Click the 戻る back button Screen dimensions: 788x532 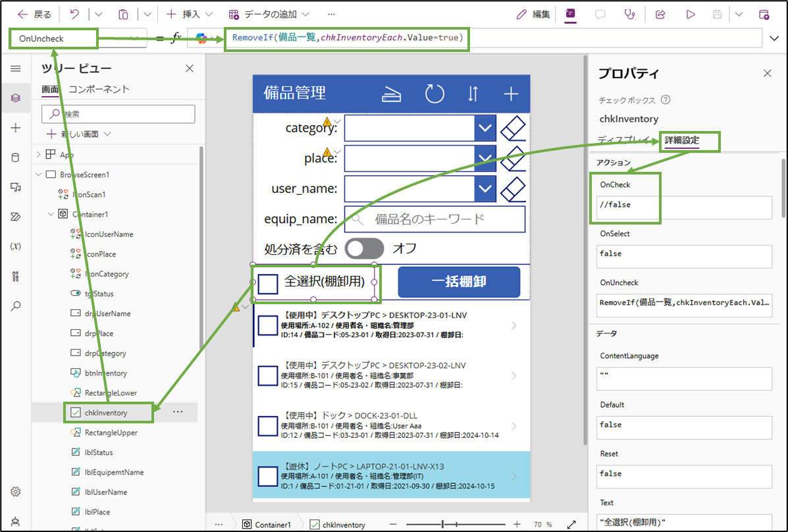click(34, 14)
